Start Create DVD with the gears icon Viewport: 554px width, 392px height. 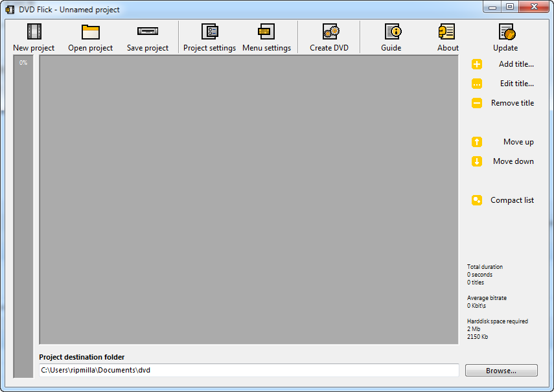click(x=329, y=32)
